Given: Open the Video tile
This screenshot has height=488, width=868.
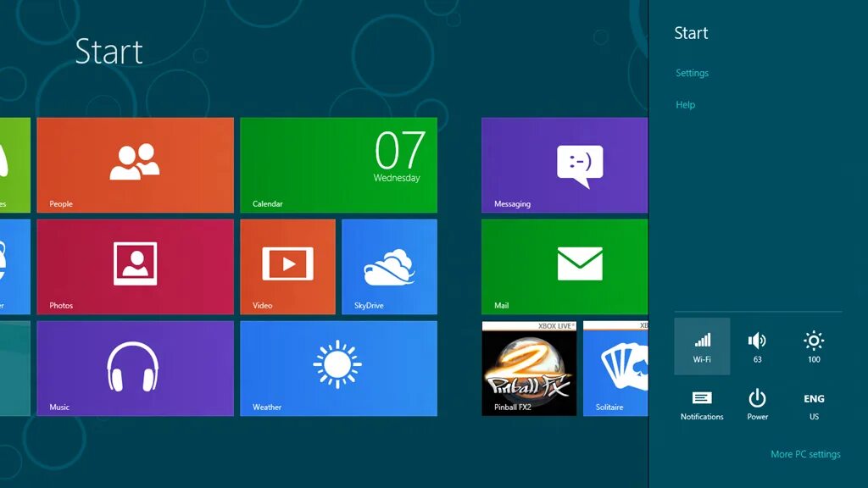Looking at the screenshot, I should (287, 267).
